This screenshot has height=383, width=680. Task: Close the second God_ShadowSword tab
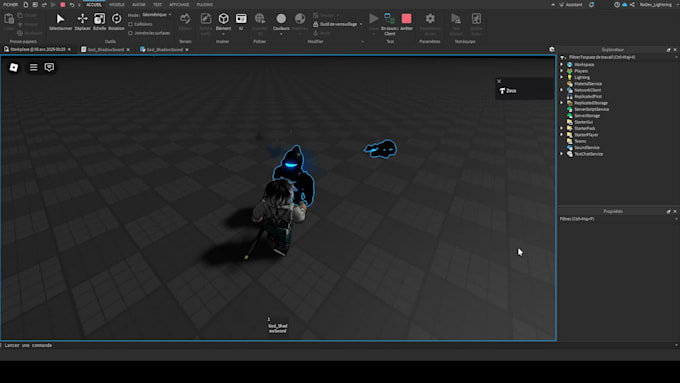[x=187, y=50]
